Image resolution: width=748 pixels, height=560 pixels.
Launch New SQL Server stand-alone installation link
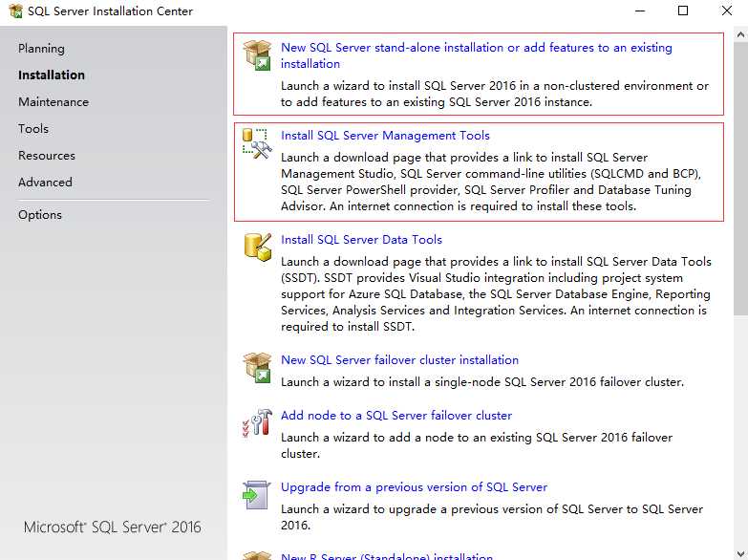(476, 55)
